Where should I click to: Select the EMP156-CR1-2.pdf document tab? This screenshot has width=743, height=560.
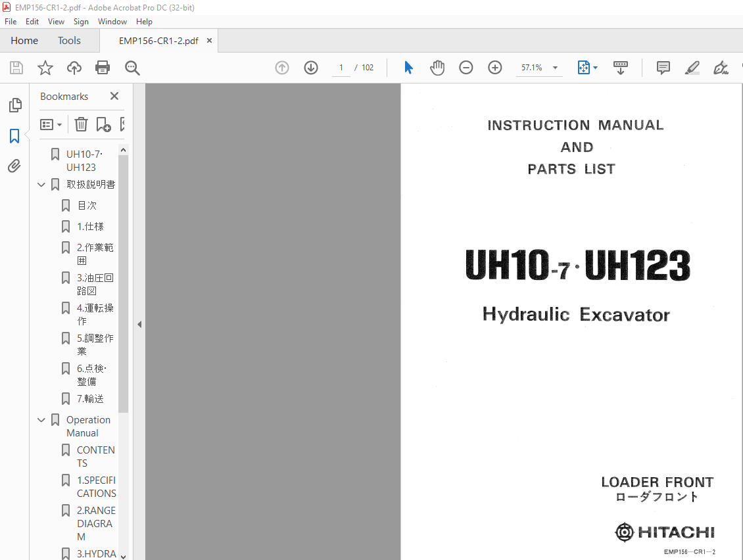coord(158,41)
